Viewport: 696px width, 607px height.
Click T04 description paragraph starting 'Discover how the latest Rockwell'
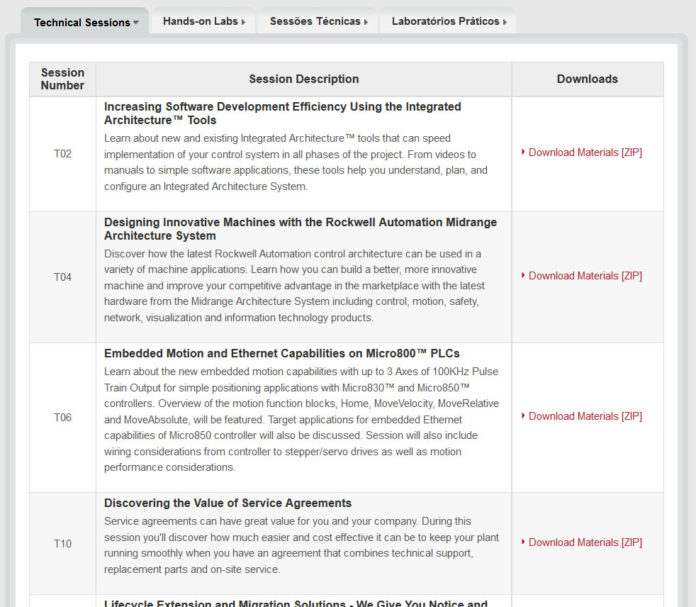295,286
